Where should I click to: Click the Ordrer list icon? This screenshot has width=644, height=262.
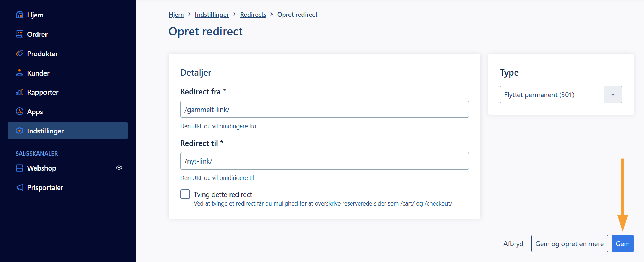tap(20, 34)
